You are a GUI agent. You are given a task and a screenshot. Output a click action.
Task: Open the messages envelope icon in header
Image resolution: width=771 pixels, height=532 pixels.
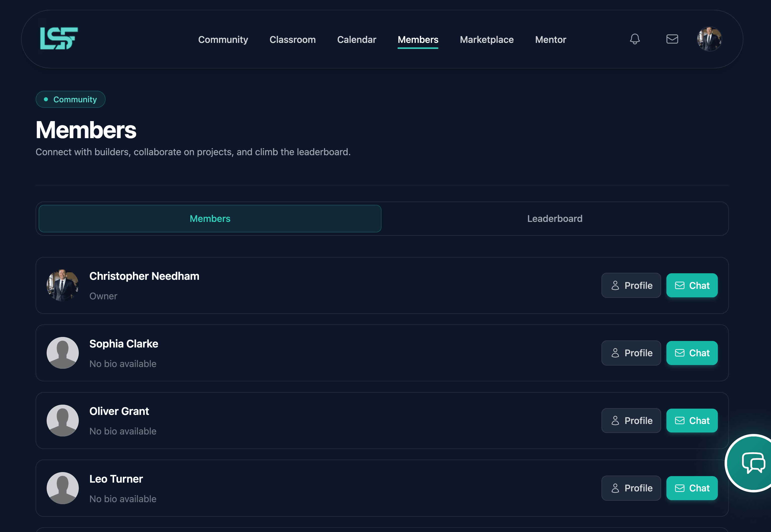tap(672, 39)
